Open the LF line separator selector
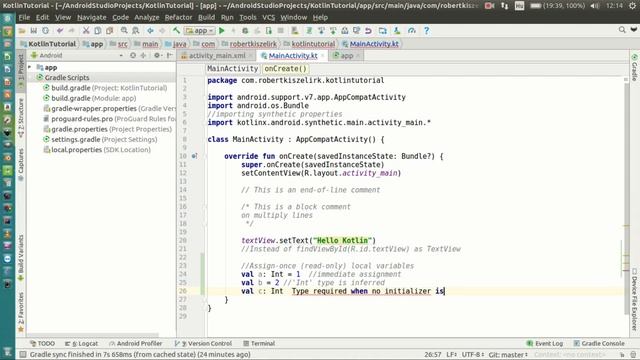This screenshot has width=640, height=360. [452, 354]
